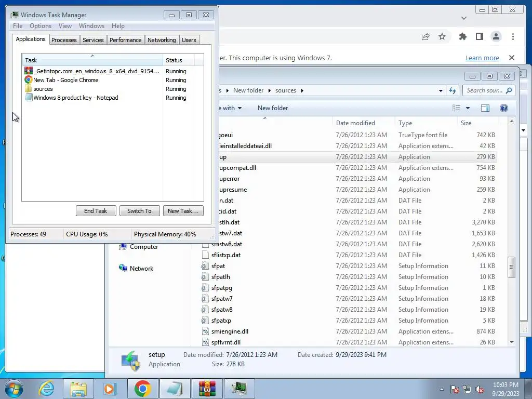532x399 pixels.
Task: Click the Switch To button
Action: (x=139, y=211)
